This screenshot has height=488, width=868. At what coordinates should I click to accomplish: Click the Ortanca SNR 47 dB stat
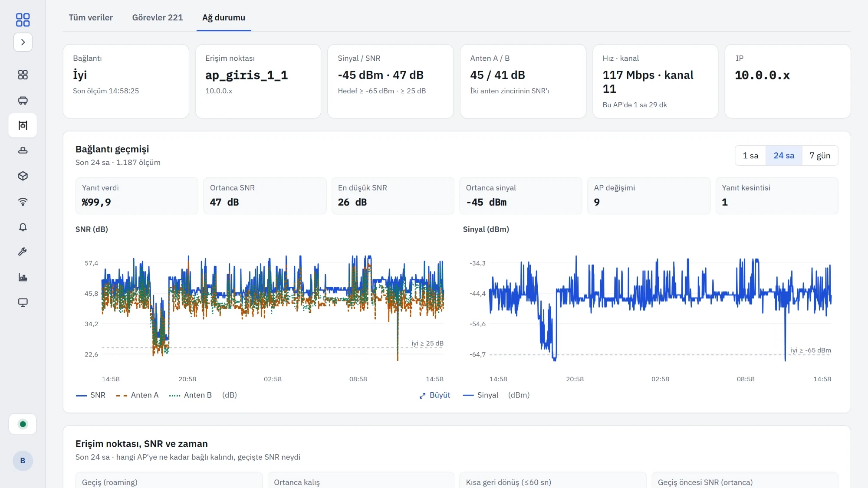point(265,196)
